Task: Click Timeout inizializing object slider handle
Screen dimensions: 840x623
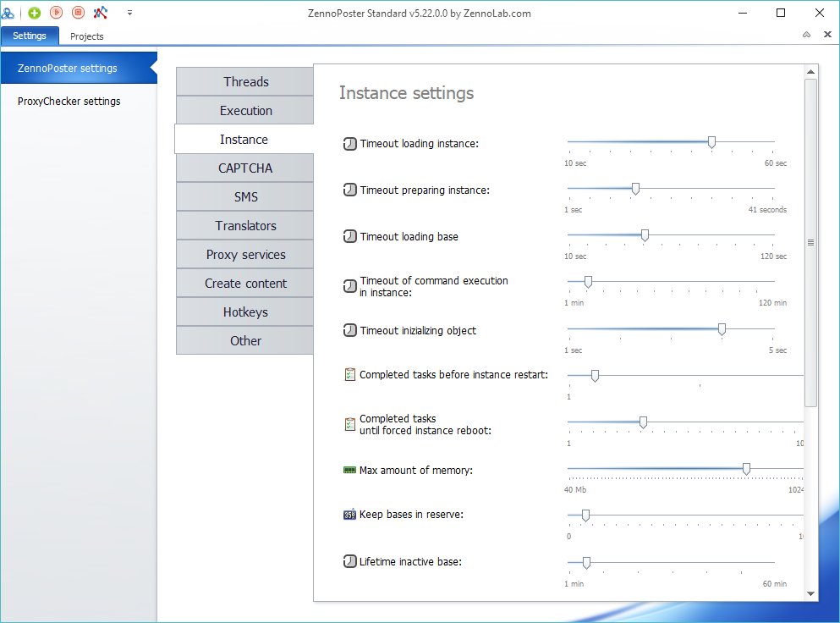Action: 722,329
